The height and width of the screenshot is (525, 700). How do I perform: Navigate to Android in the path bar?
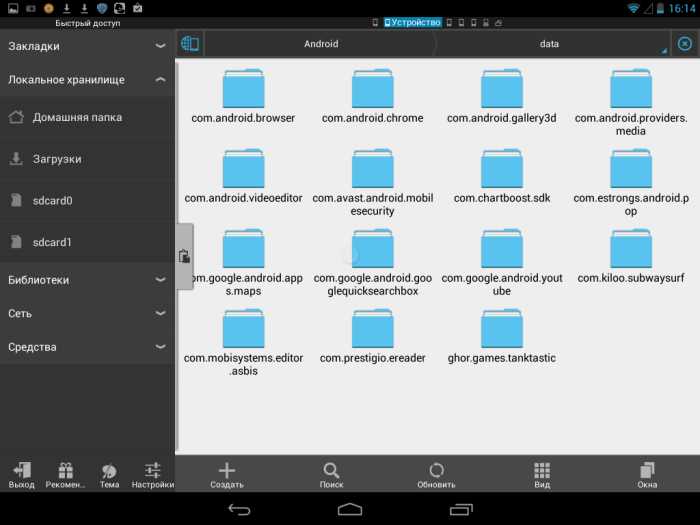pos(321,44)
